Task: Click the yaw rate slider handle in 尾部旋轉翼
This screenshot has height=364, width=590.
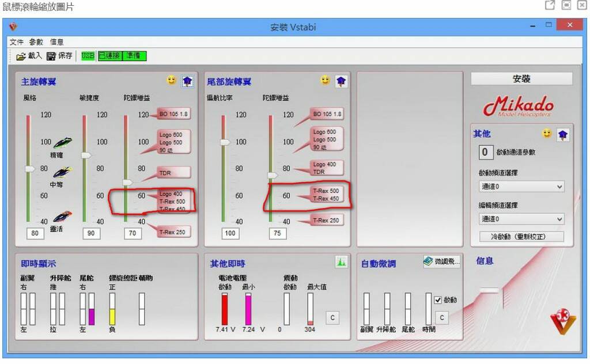Action: pyautogui.click(x=225, y=142)
